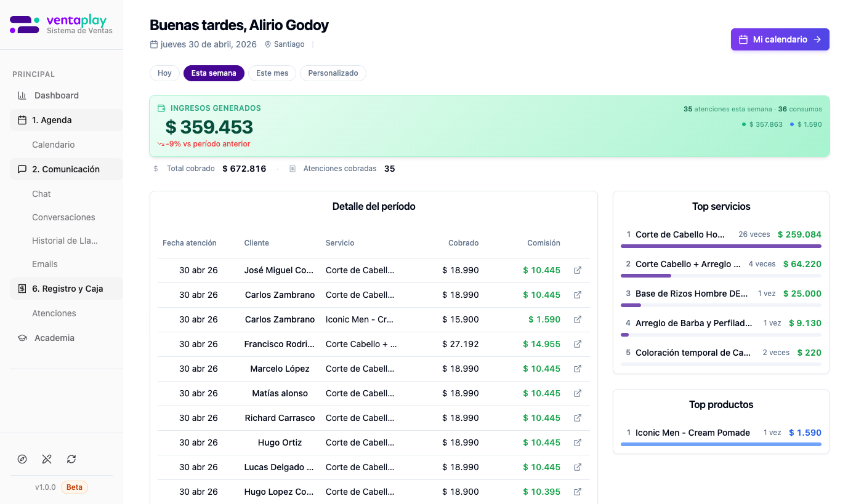
Task: Click the $ 27.192 cobrado cell
Action: 461,344
